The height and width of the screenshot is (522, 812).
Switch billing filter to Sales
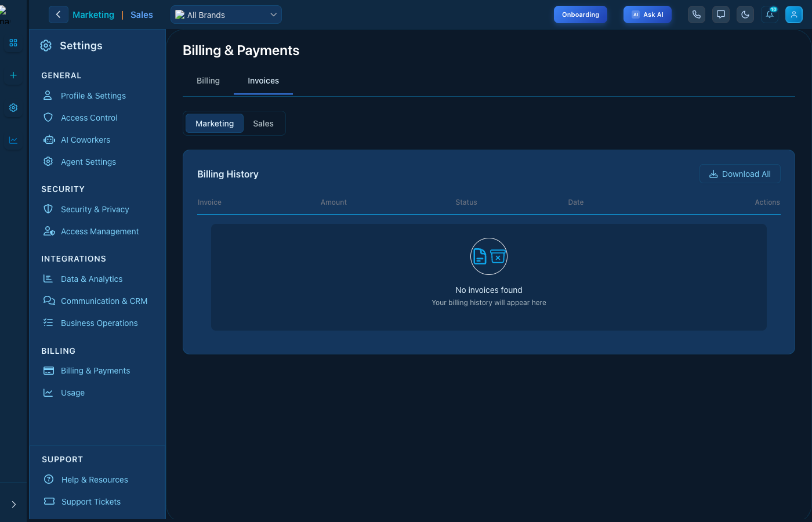pyautogui.click(x=263, y=124)
